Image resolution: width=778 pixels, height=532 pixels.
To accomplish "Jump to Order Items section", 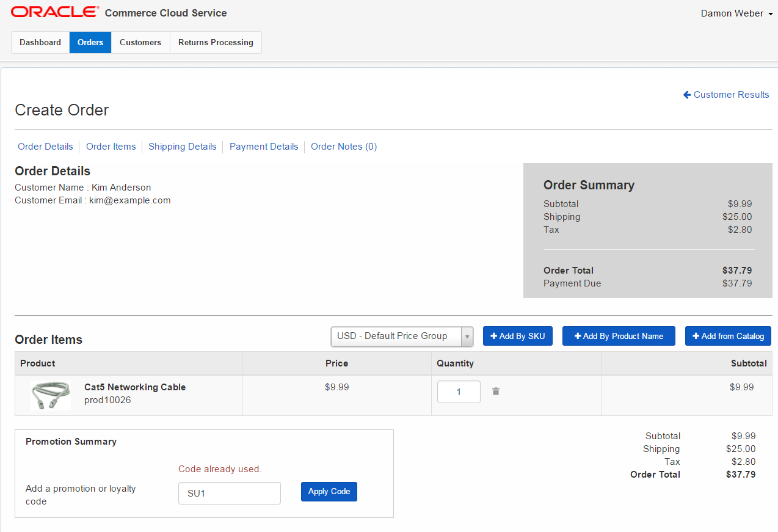I will coord(111,147).
